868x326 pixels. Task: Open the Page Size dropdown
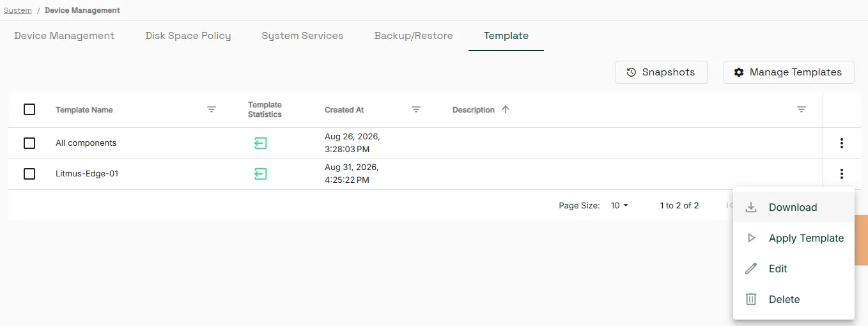tap(619, 205)
